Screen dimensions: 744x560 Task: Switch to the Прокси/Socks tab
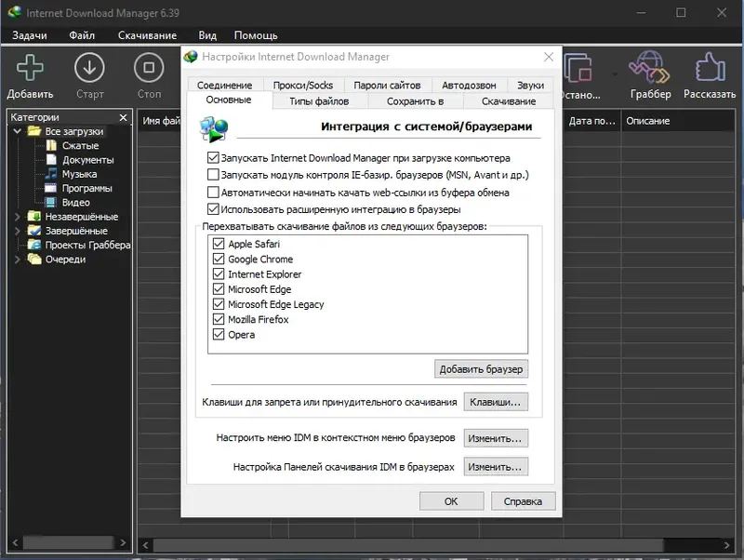click(x=303, y=85)
